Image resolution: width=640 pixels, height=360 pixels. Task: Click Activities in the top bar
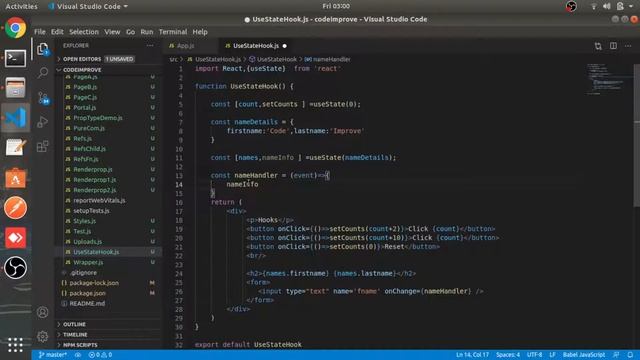point(21,7)
